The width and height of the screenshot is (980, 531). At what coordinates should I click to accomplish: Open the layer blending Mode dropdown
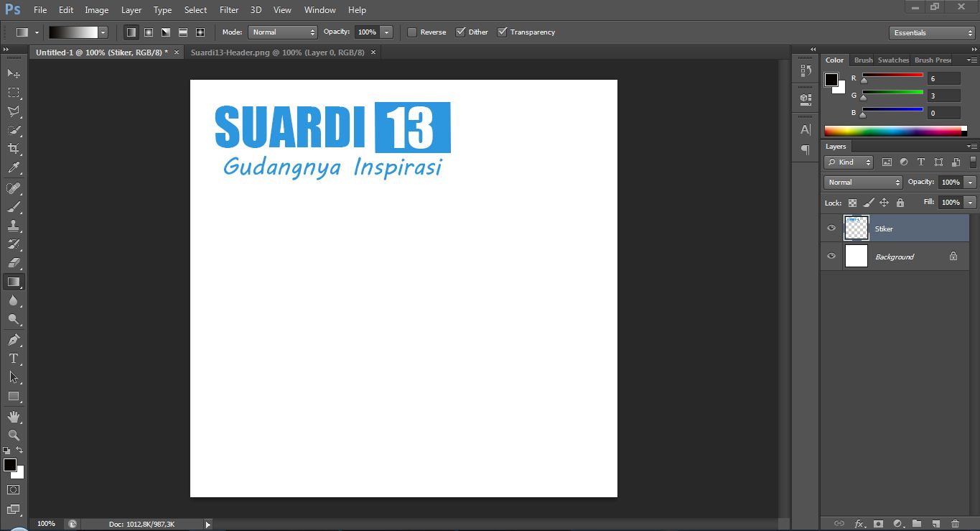pyautogui.click(x=862, y=182)
